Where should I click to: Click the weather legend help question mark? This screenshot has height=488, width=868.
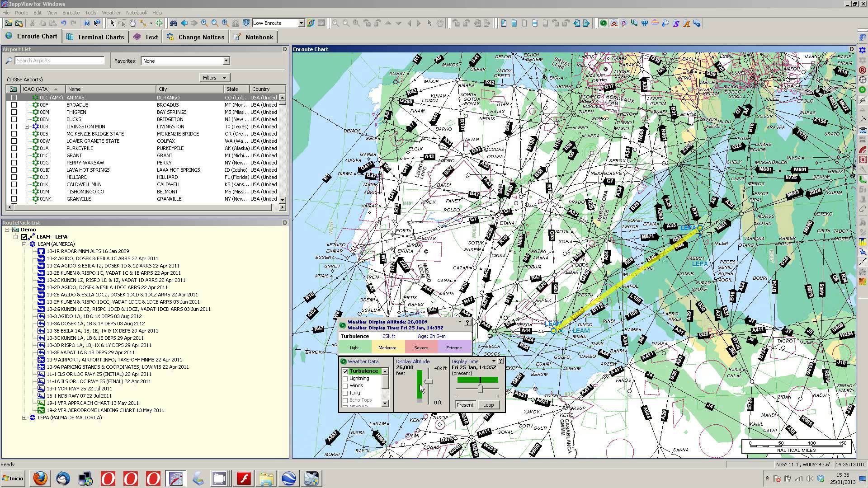pos(467,323)
